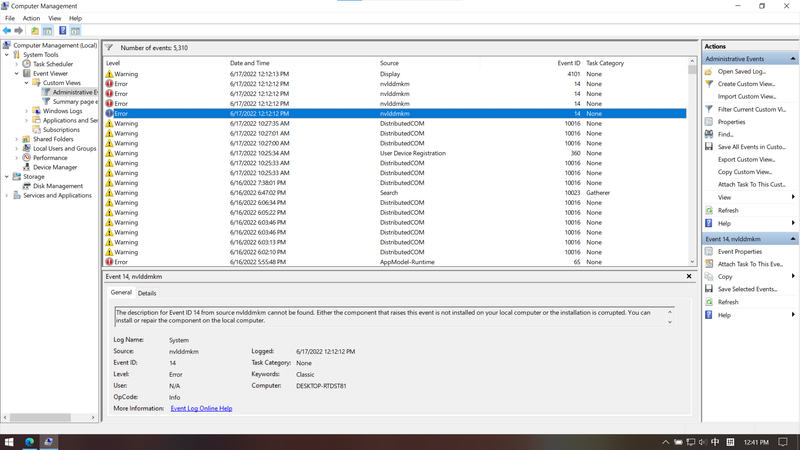Sort events by the Date and Time column

[249, 63]
